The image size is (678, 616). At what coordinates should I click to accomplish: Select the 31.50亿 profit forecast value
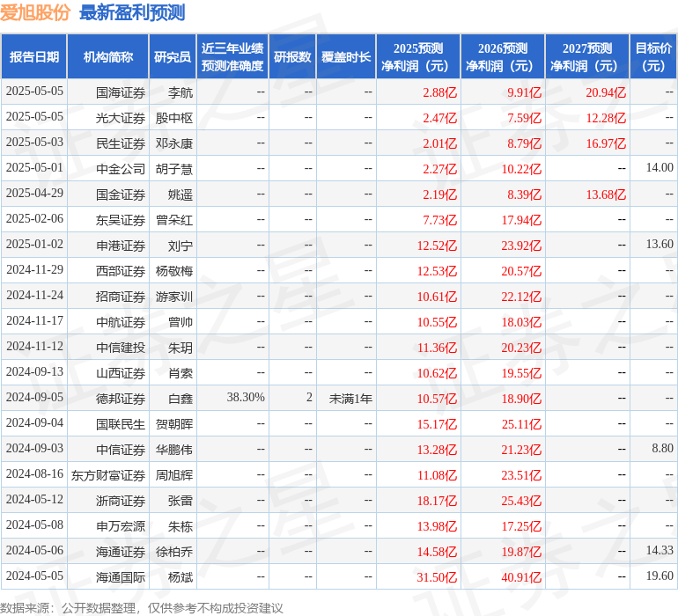(x=436, y=577)
